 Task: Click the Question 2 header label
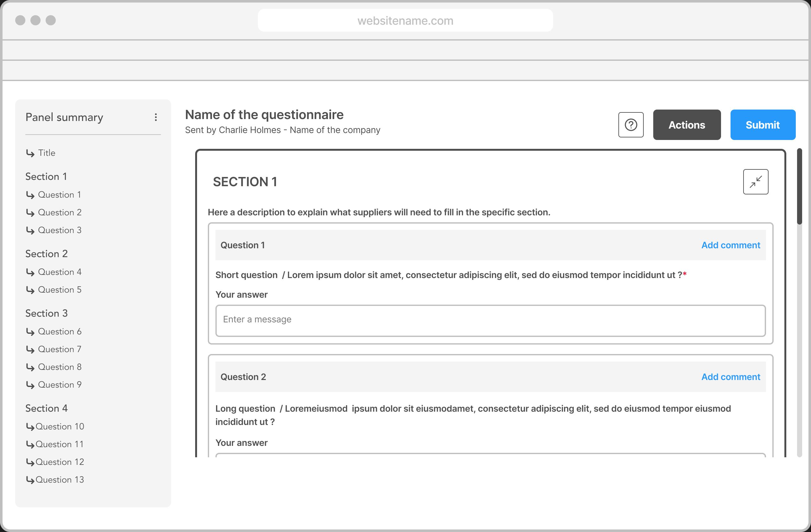(x=243, y=377)
